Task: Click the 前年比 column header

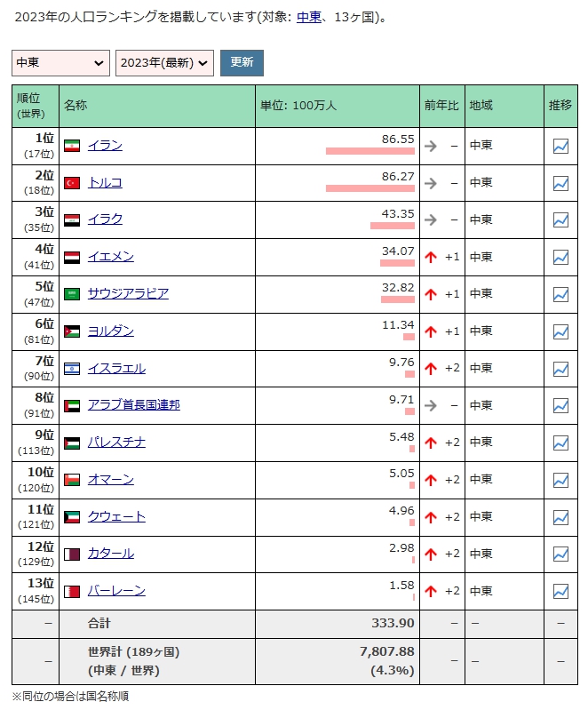Action: click(x=441, y=106)
